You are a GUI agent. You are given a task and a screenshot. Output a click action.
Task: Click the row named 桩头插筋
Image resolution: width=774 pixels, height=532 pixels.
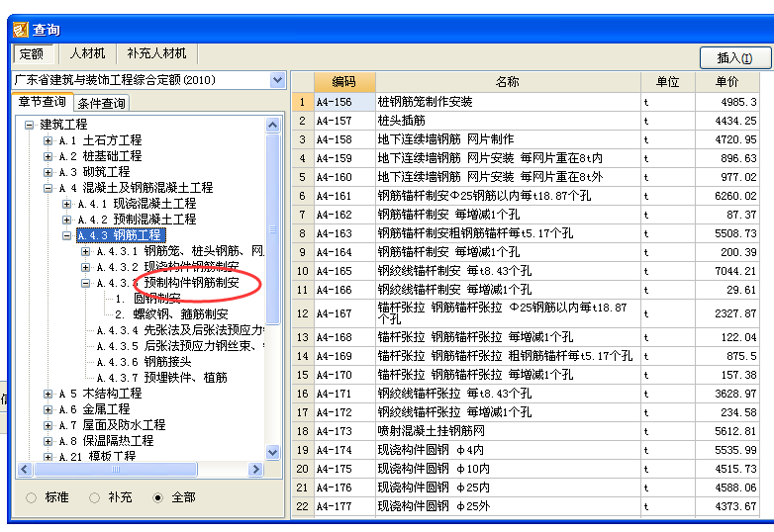[508, 121]
